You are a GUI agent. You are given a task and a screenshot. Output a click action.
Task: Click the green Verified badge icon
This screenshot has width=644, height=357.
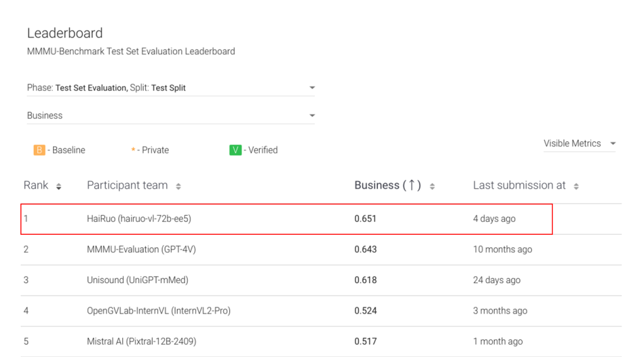[x=236, y=150]
